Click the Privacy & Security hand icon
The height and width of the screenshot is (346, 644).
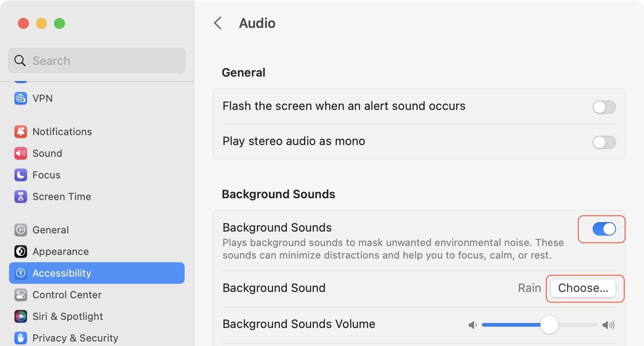[x=21, y=338]
